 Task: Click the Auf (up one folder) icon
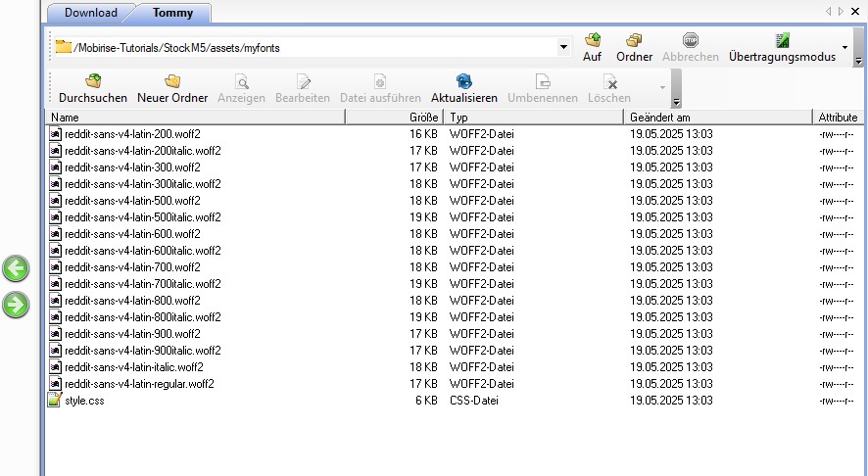point(592,41)
